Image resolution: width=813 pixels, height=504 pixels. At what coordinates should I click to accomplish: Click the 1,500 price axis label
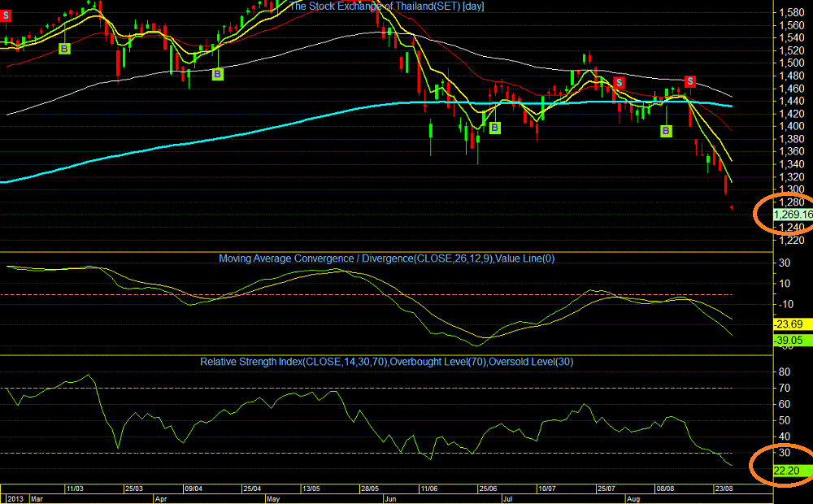(792, 63)
